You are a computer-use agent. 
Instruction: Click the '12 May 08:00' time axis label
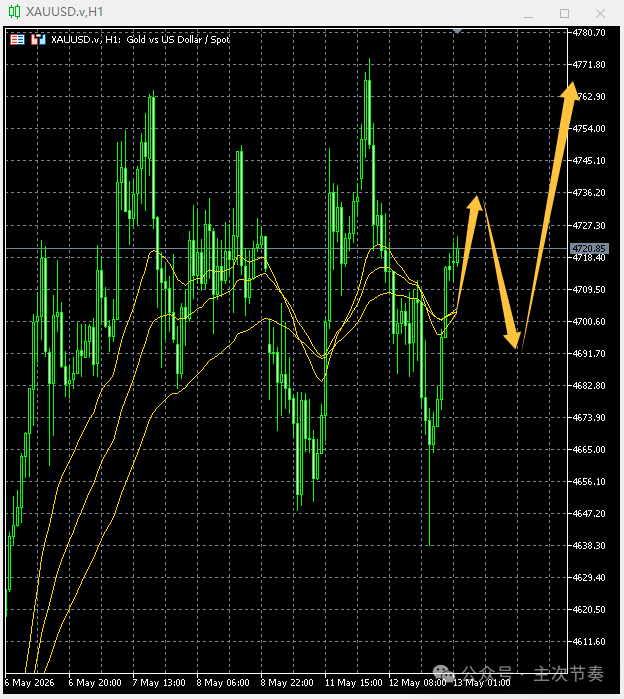click(418, 683)
